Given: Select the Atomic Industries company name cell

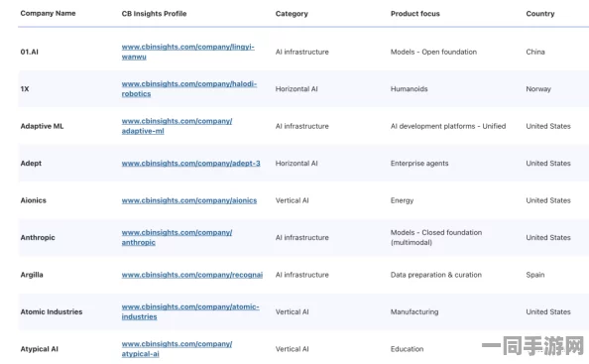Looking at the screenshot, I should pos(52,311).
